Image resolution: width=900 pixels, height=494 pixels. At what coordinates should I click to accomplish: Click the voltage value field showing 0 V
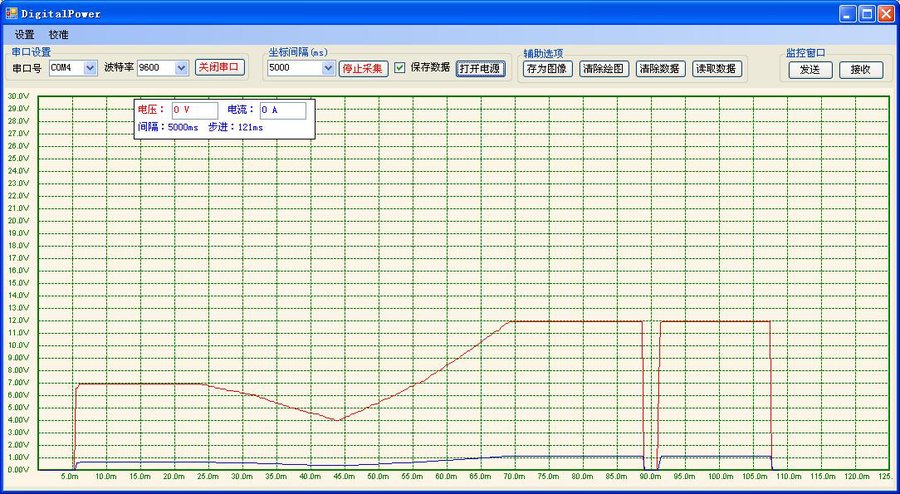(195, 110)
